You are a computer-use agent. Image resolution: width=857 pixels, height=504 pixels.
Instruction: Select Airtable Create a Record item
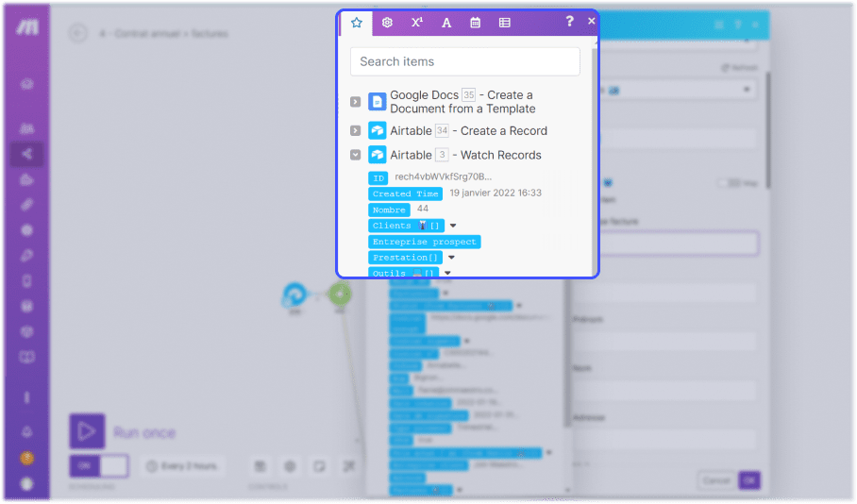(x=468, y=130)
